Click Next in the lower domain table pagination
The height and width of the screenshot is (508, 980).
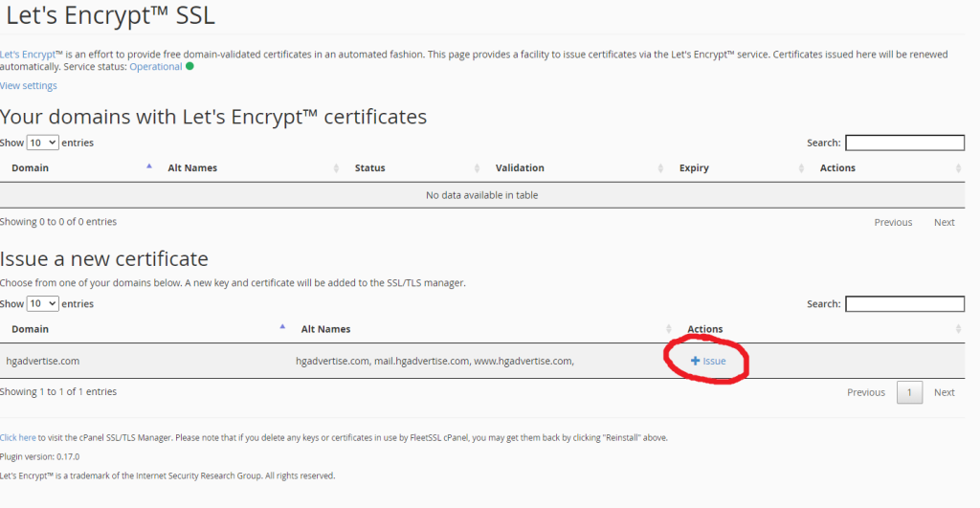pyautogui.click(x=944, y=392)
